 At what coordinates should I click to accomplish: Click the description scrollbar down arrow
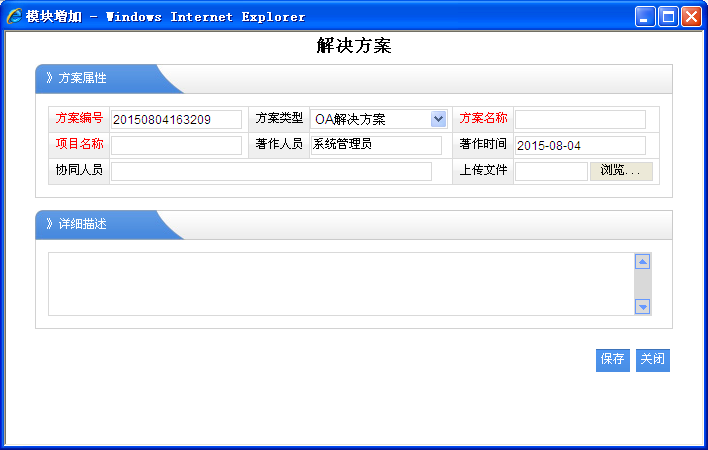643,307
